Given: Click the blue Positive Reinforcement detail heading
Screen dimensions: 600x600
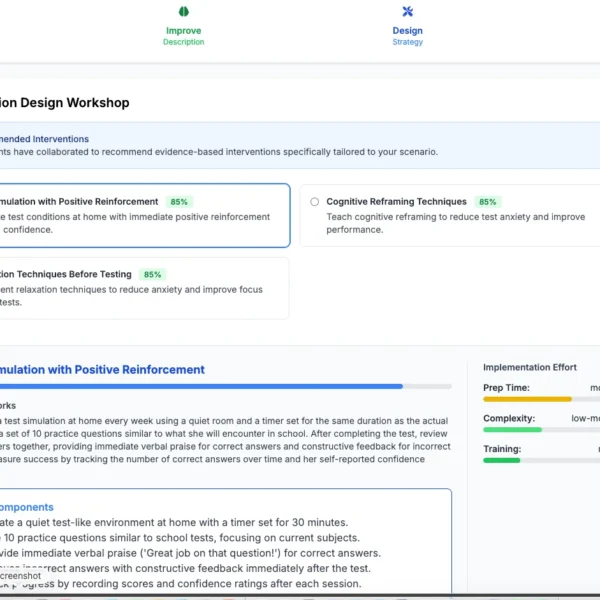Looking at the screenshot, I should tap(102, 370).
